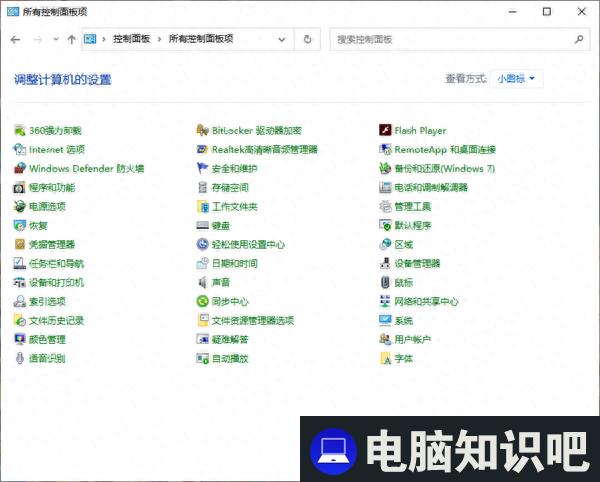The image size is (600, 482).
Task: Open the 颜色管理 icon
Action: [x=20, y=339]
